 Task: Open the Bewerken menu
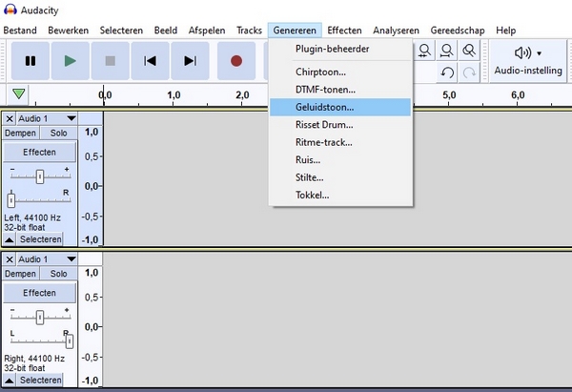click(x=69, y=31)
